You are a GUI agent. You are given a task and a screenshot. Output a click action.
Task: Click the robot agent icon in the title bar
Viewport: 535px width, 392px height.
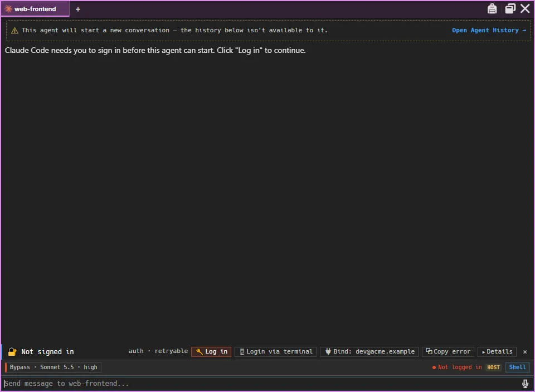492,8
